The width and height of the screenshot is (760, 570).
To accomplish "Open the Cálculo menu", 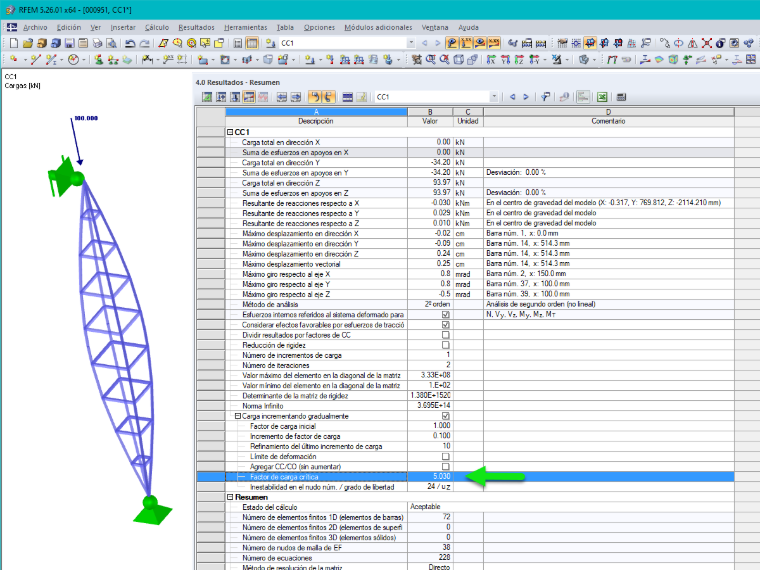I will [157, 27].
